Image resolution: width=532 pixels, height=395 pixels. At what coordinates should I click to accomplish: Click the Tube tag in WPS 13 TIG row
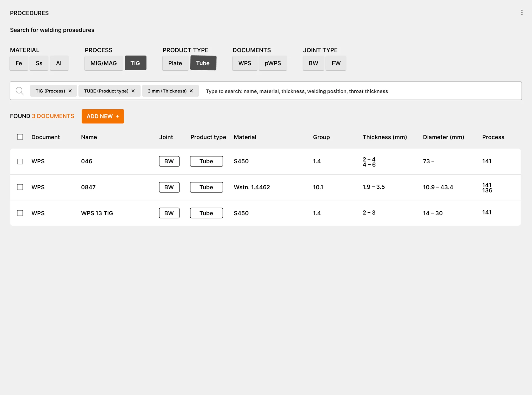206,213
